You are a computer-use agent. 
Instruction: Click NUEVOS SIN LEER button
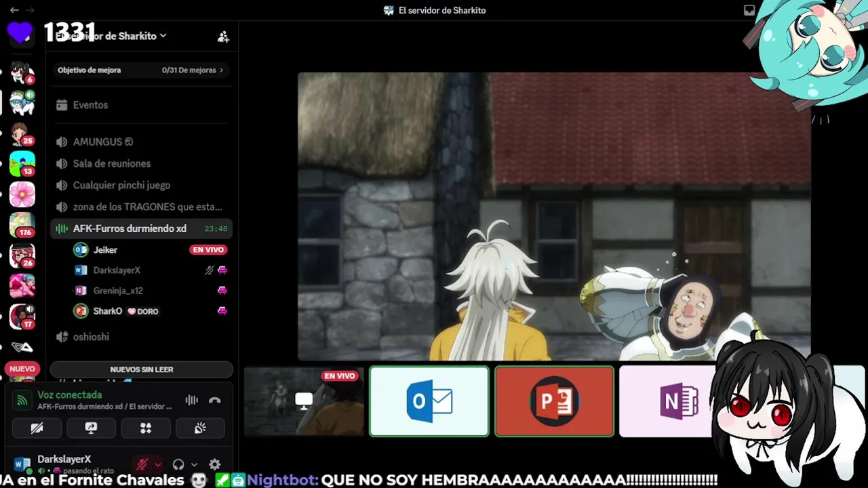click(141, 369)
